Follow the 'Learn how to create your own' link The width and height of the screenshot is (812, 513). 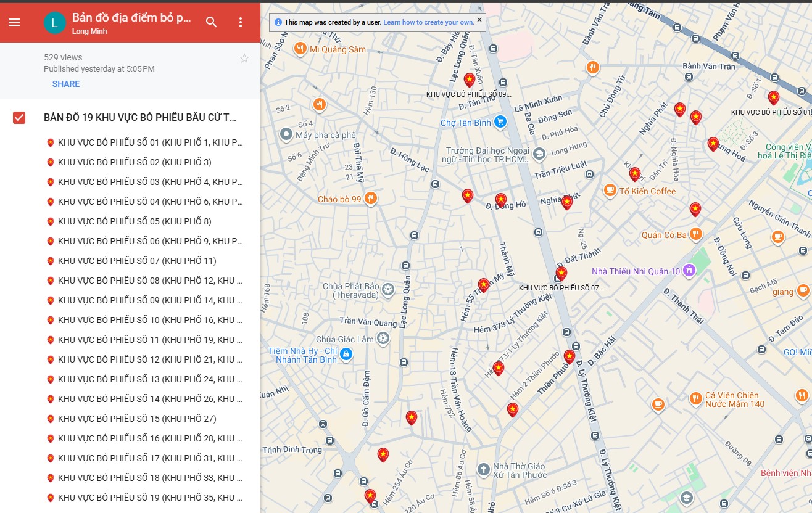coord(428,22)
